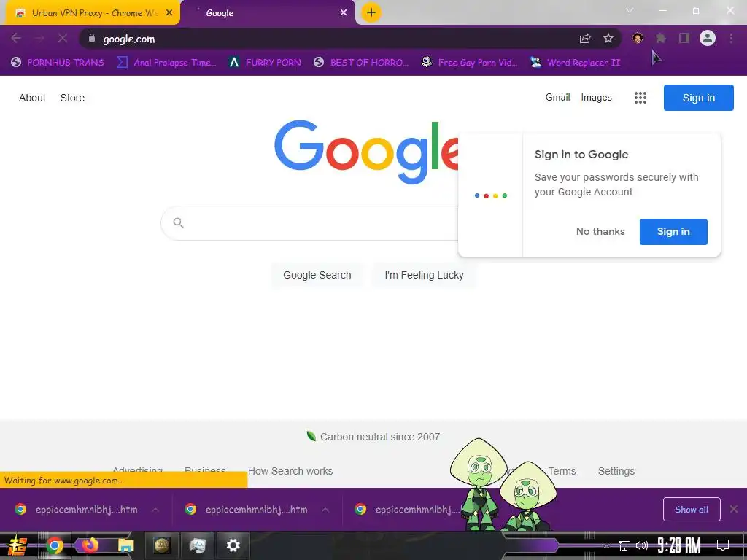Open the Extensions puzzle-piece menu

[x=661, y=38]
